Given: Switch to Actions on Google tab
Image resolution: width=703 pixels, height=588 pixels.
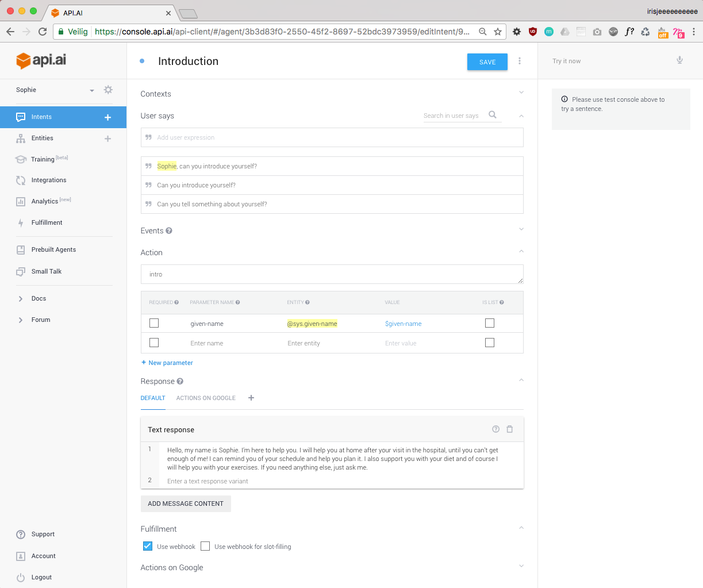Looking at the screenshot, I should [x=206, y=398].
